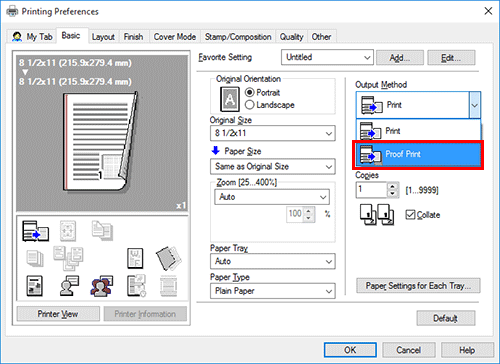The height and width of the screenshot is (364, 500).
Task: Toggle the Collate checkbox
Action: tap(410, 215)
